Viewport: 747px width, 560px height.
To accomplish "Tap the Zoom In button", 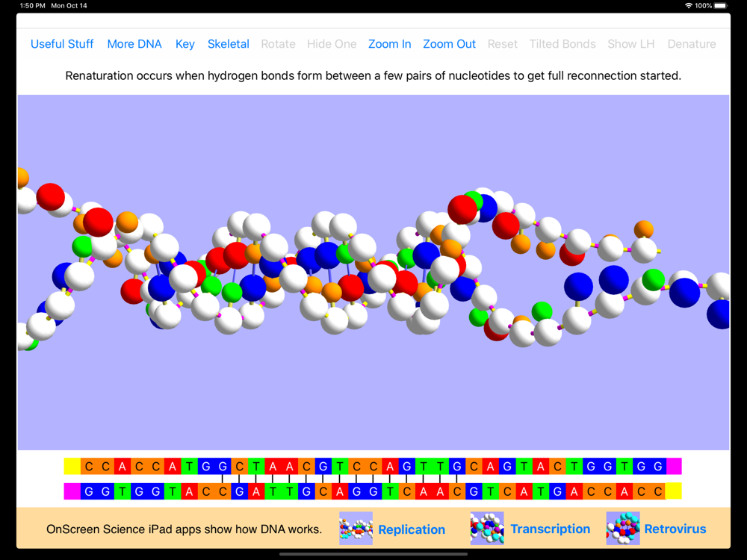I will (x=389, y=44).
